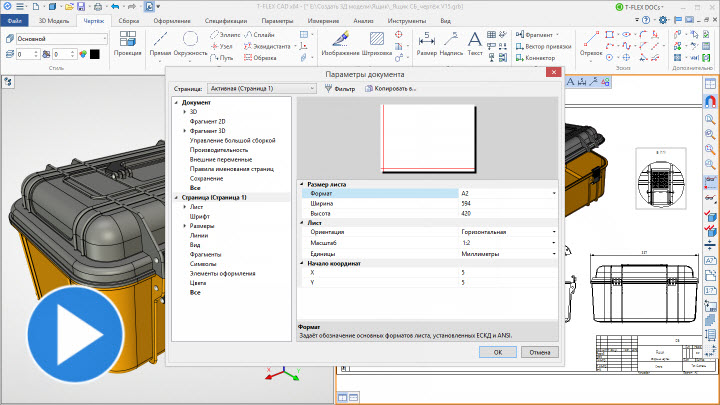Select Шрифт in the settings tree
Image resolution: width=720 pixels, height=405 pixels.
click(x=200, y=216)
